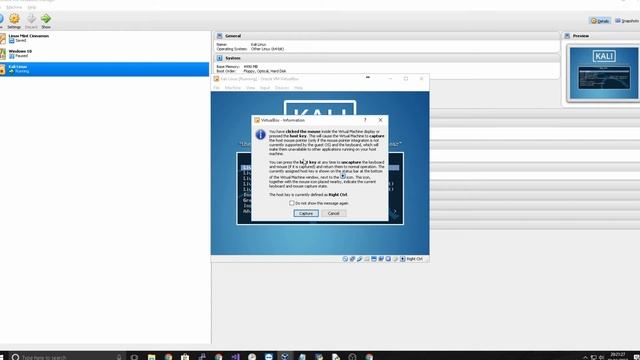Open the Help menu in VirtualBox Manager

tap(32, 7)
